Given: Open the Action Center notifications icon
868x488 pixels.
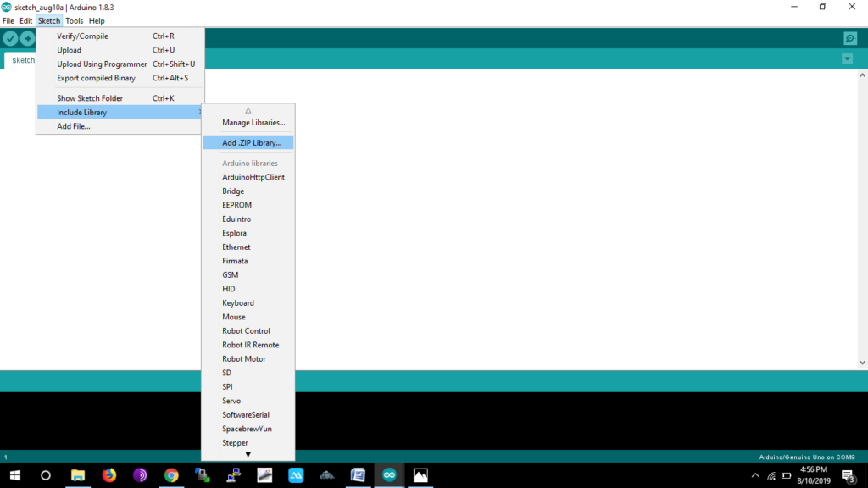Looking at the screenshot, I should click(x=849, y=475).
